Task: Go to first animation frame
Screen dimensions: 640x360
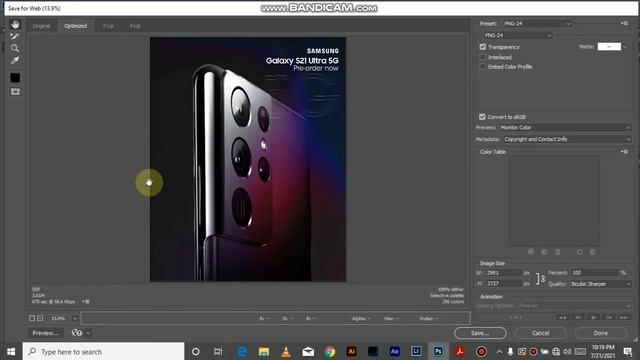Action: [562, 318]
